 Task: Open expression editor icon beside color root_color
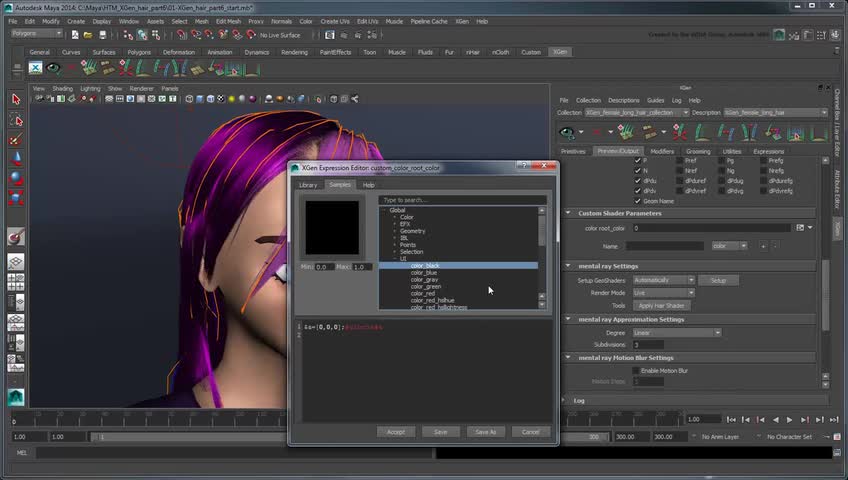798,228
